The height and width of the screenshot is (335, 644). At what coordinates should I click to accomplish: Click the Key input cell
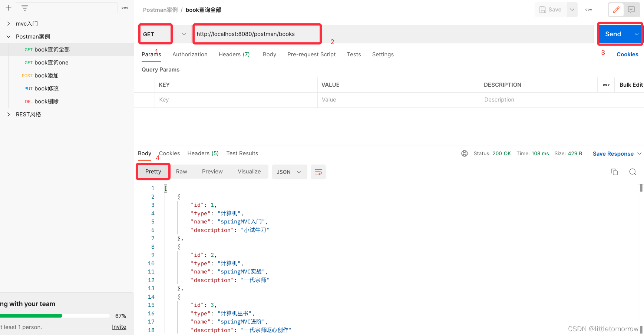pyautogui.click(x=236, y=100)
